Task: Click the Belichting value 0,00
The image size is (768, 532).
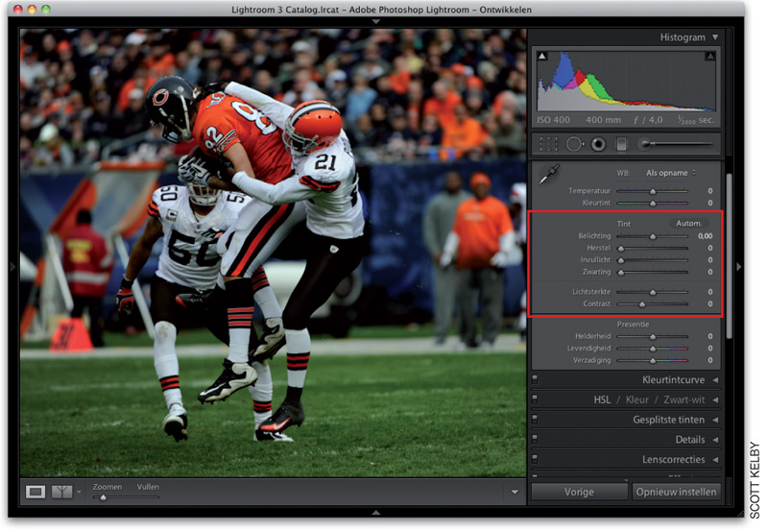Action: [705, 236]
